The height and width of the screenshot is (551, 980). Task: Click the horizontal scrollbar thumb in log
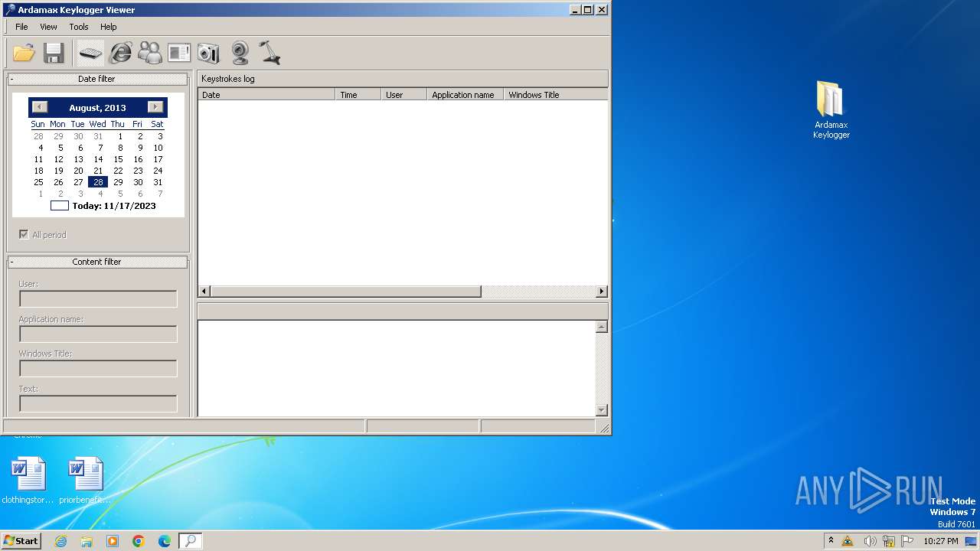pos(345,292)
